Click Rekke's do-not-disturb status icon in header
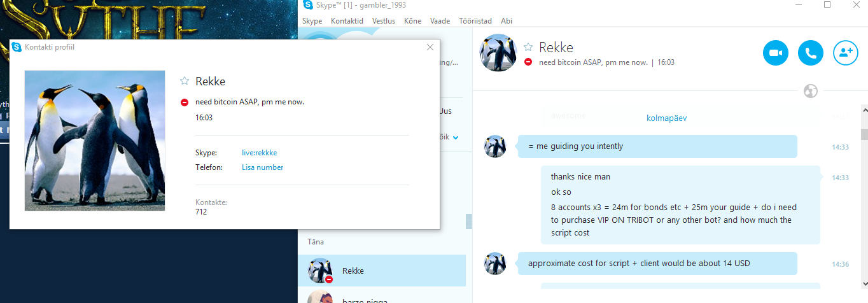The height and width of the screenshot is (303, 868). [x=528, y=62]
